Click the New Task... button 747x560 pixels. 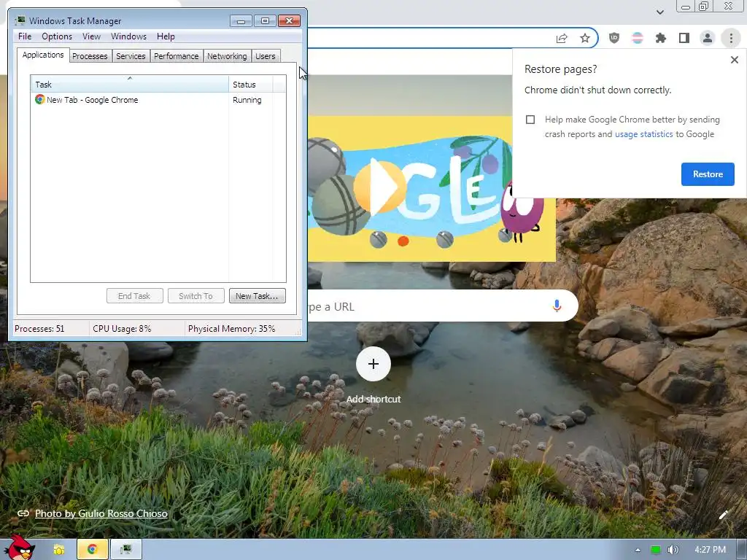coord(258,296)
